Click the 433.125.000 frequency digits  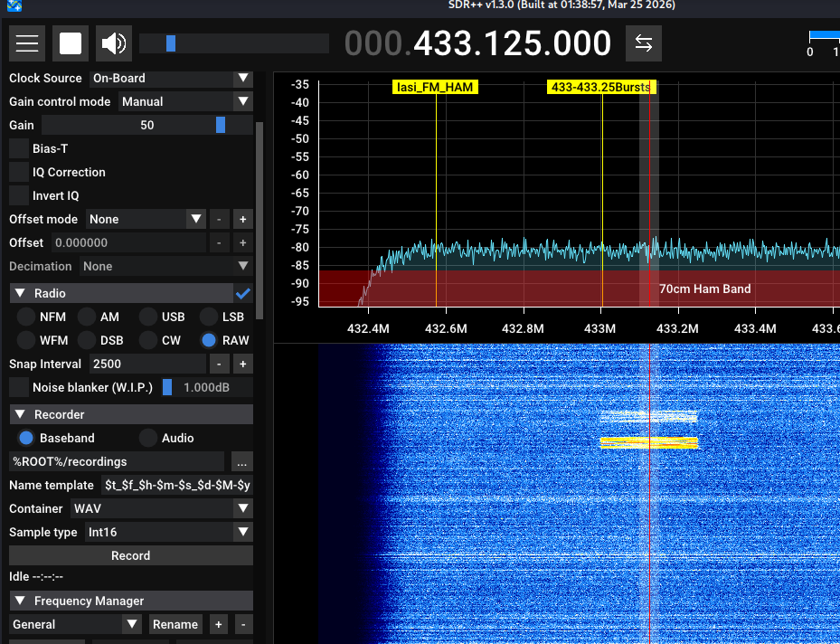[x=512, y=43]
